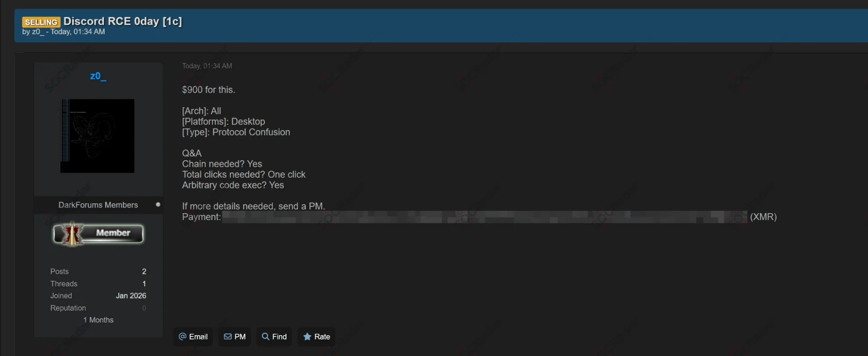The width and height of the screenshot is (868, 356).
Task: Click the author z0_ in the thread header byline
Action: (38, 32)
